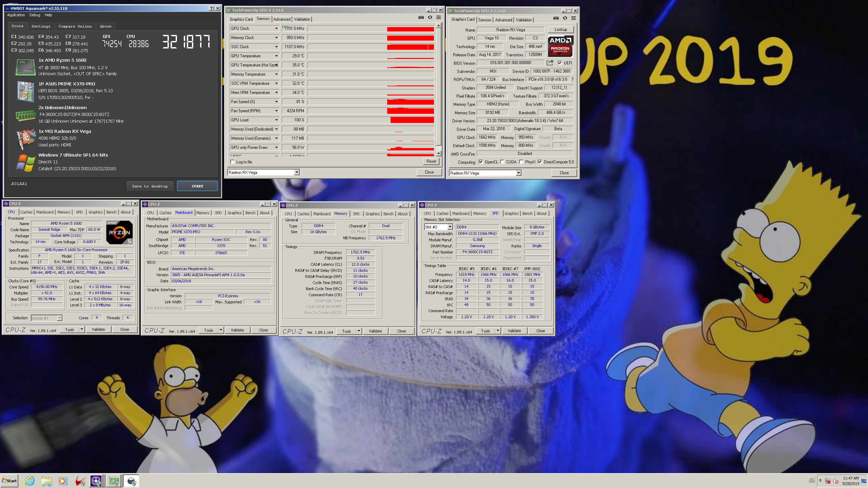Screen dimensions: 868x488
Task: Open the GPU Clock sensor dropdown
Action: (x=276, y=28)
